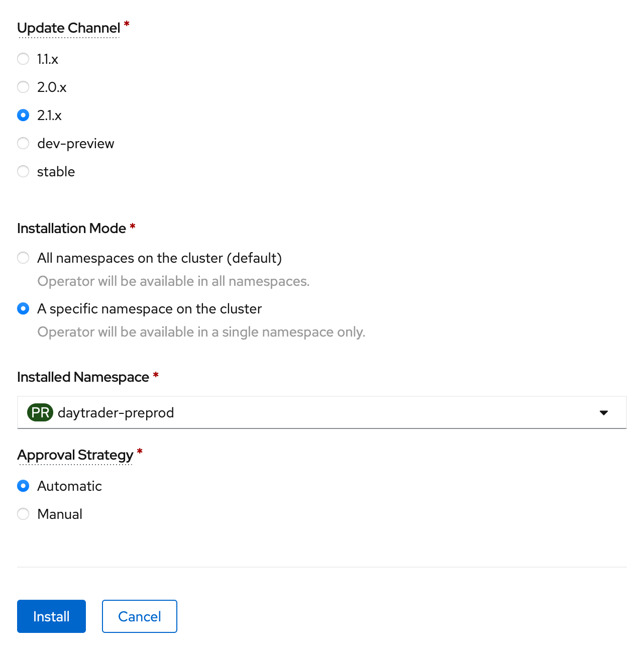
Task: Open the Installed Namespace dropdown
Action: [x=322, y=412]
